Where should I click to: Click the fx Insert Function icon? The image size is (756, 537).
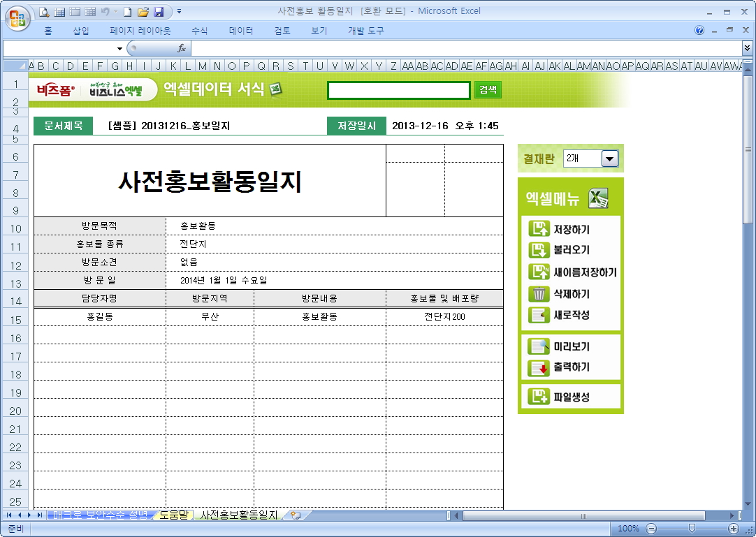pyautogui.click(x=181, y=48)
